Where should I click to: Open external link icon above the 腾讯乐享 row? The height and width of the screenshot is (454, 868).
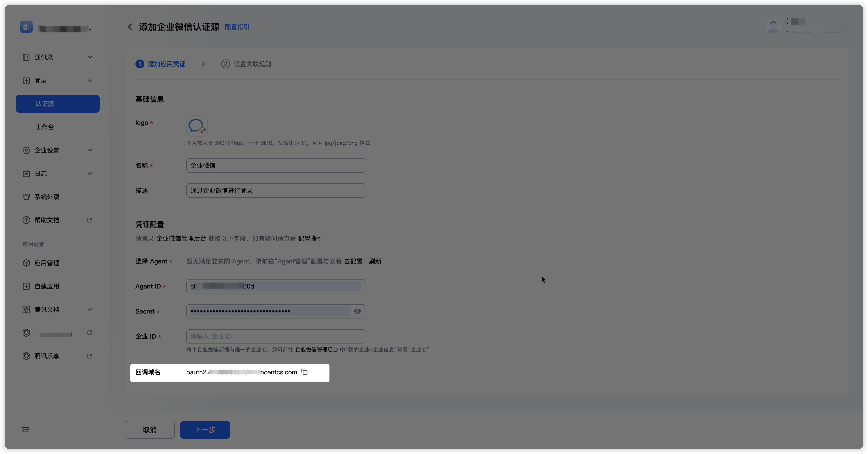coord(90,333)
